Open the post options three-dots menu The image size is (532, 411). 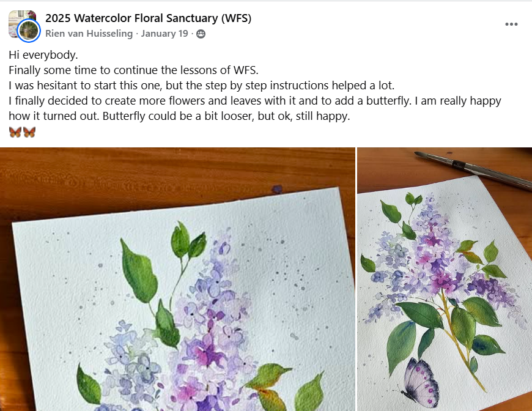click(511, 24)
